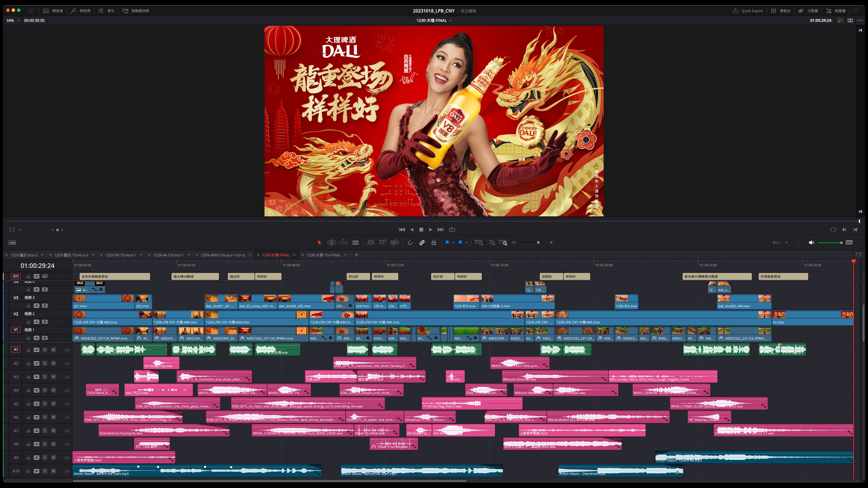The height and width of the screenshot is (488, 868).
Task: Click the Custom Zoom icon
Action: (503, 242)
